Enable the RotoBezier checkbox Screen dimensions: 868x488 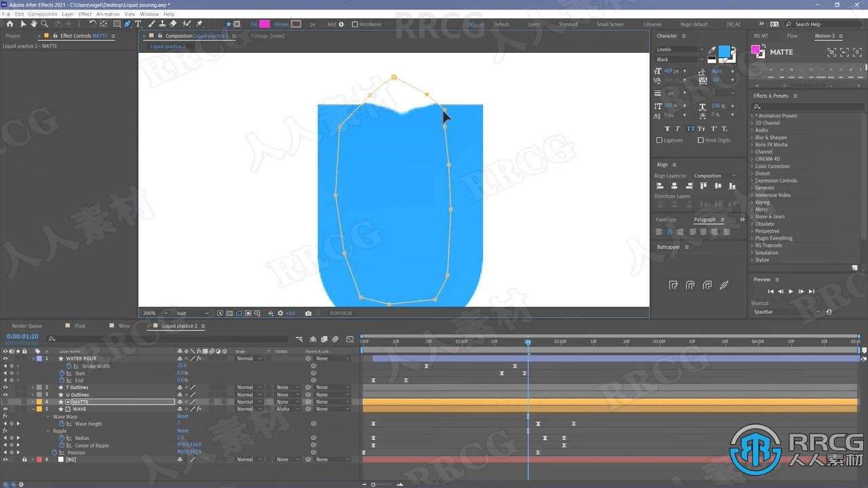pos(355,24)
